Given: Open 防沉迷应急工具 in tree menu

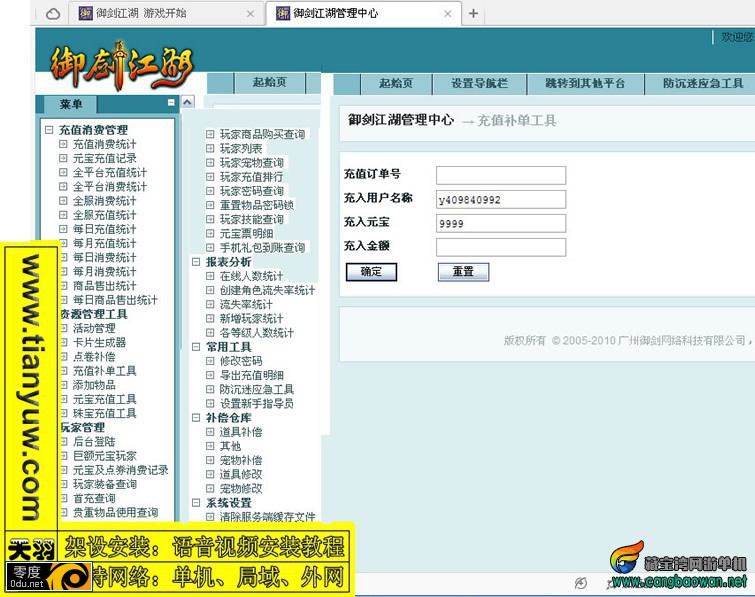Looking at the screenshot, I should pyautogui.click(x=257, y=389).
